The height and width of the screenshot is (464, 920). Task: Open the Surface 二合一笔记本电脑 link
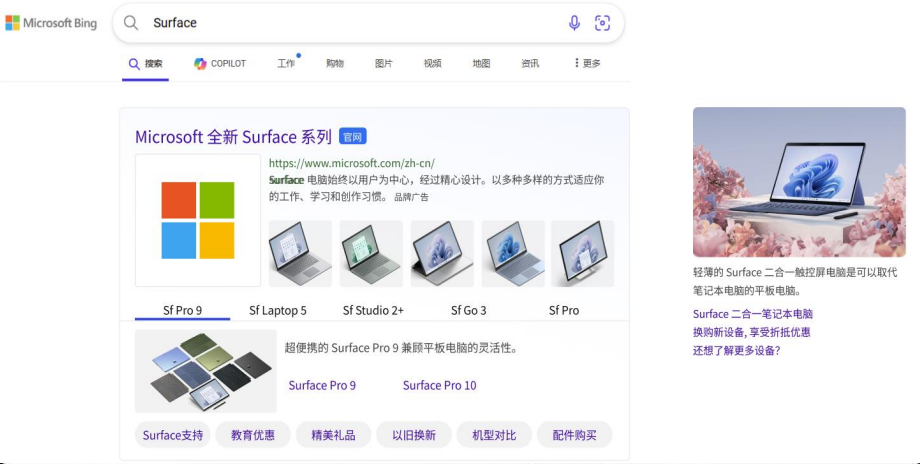point(753,314)
